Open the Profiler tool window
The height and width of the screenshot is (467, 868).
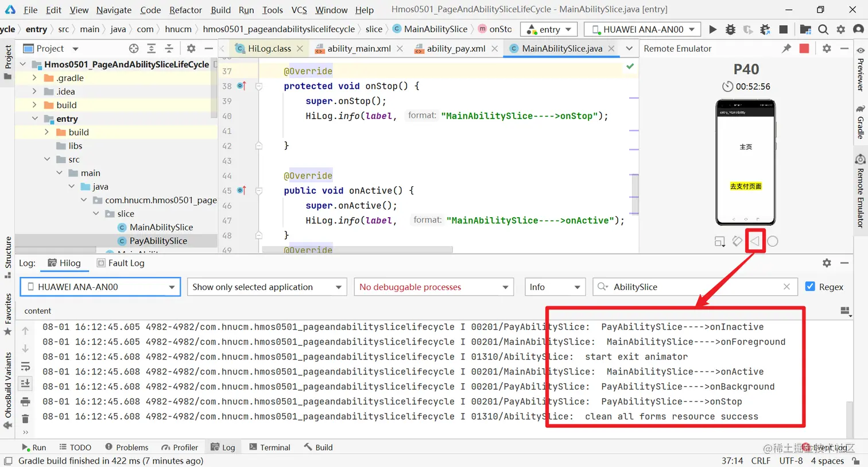tap(180, 447)
